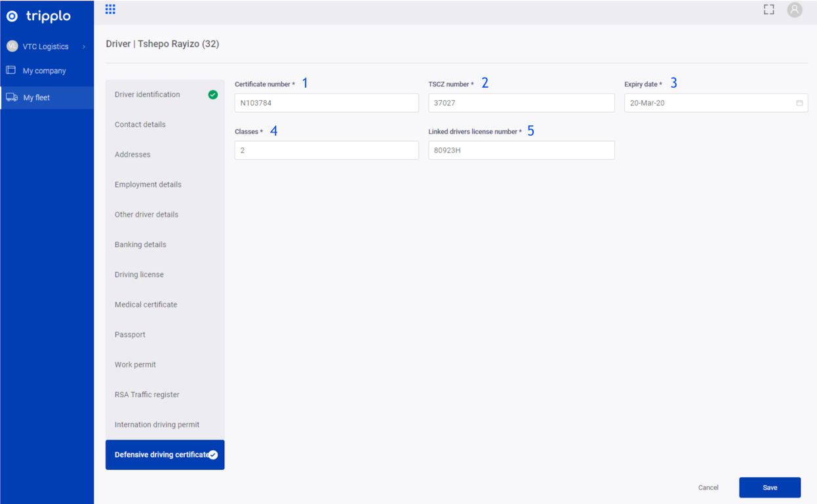Click checkmark on Defensive driving certificate tab
This screenshot has height=504, width=817.
point(212,455)
